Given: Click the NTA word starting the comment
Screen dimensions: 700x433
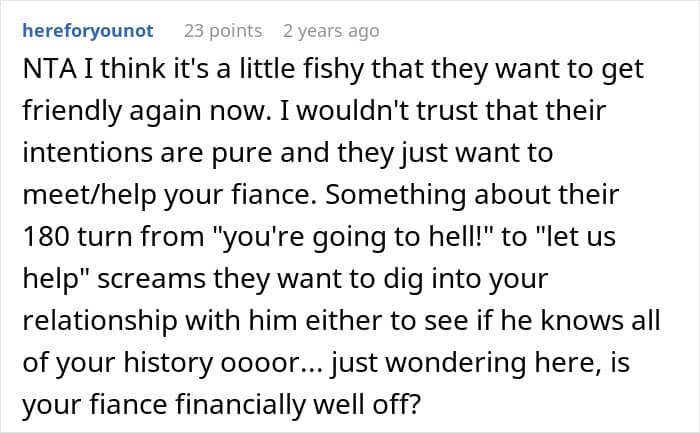Looking at the screenshot, I should coord(46,71).
